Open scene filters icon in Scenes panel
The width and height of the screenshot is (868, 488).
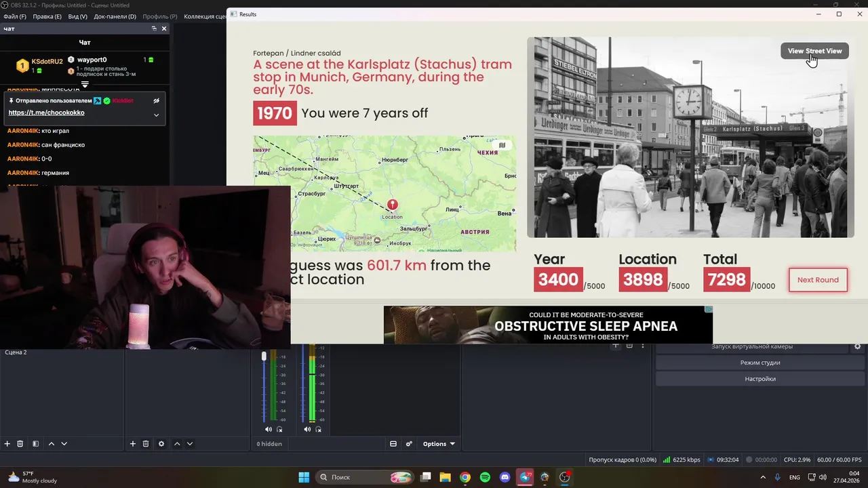(35, 444)
